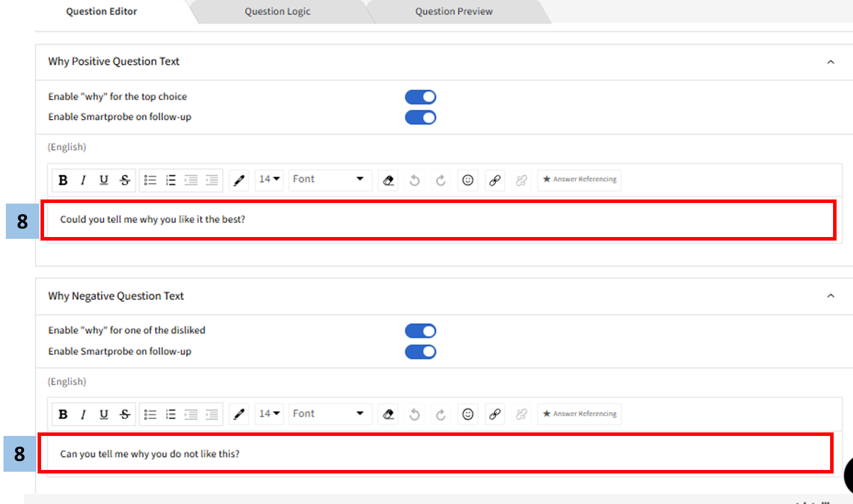Toggle bold in the positive question toolbar
853x504 pixels.
point(63,180)
